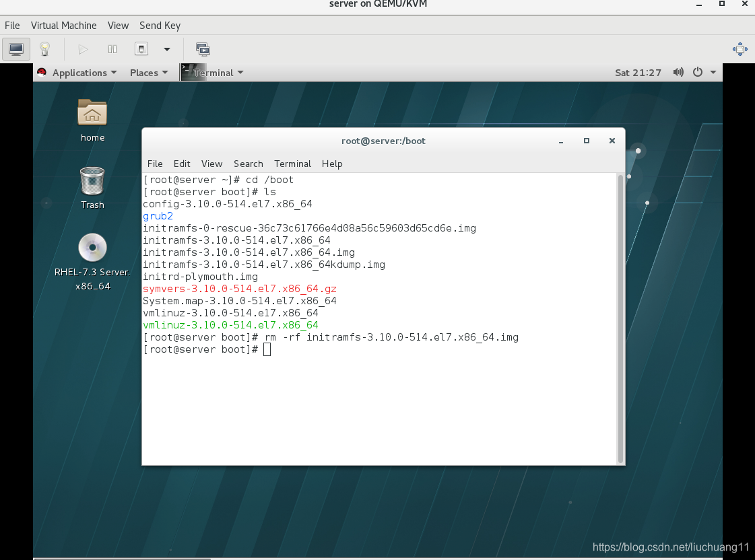Click the config-3.10.0-514.el7.x86_64 line
The image size is (755, 560).
(228, 204)
